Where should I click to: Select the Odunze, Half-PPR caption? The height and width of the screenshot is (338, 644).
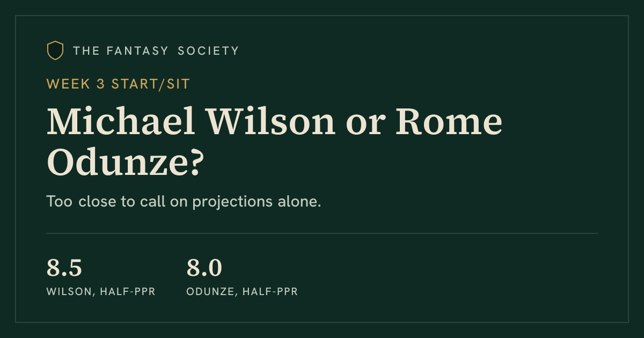(x=242, y=292)
